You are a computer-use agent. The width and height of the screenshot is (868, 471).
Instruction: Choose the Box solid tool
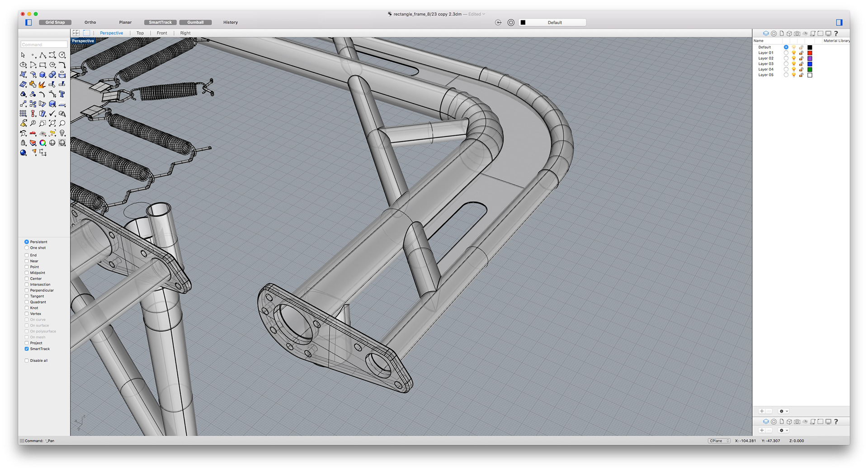(x=42, y=75)
